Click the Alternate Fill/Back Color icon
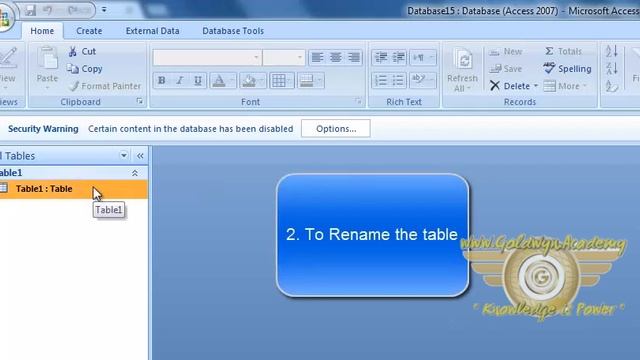The width and height of the screenshot is (640, 360). pyautogui.click(x=307, y=80)
